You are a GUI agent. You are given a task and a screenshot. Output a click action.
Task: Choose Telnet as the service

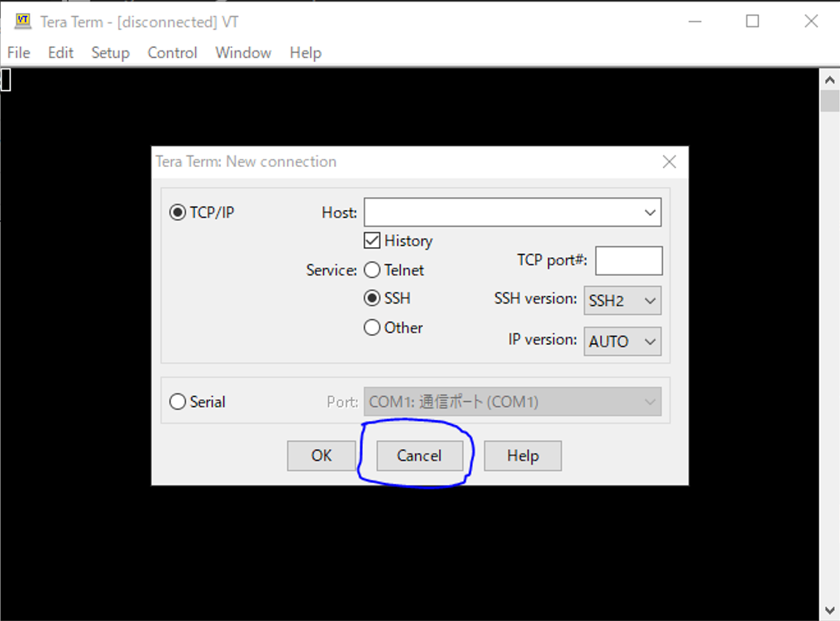pyautogui.click(x=372, y=270)
